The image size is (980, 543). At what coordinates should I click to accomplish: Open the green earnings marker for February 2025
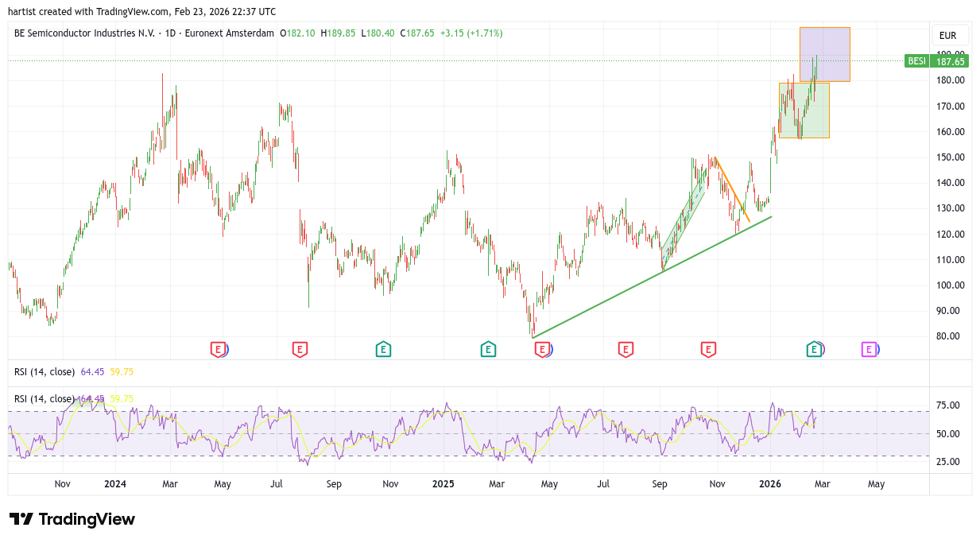coord(488,349)
